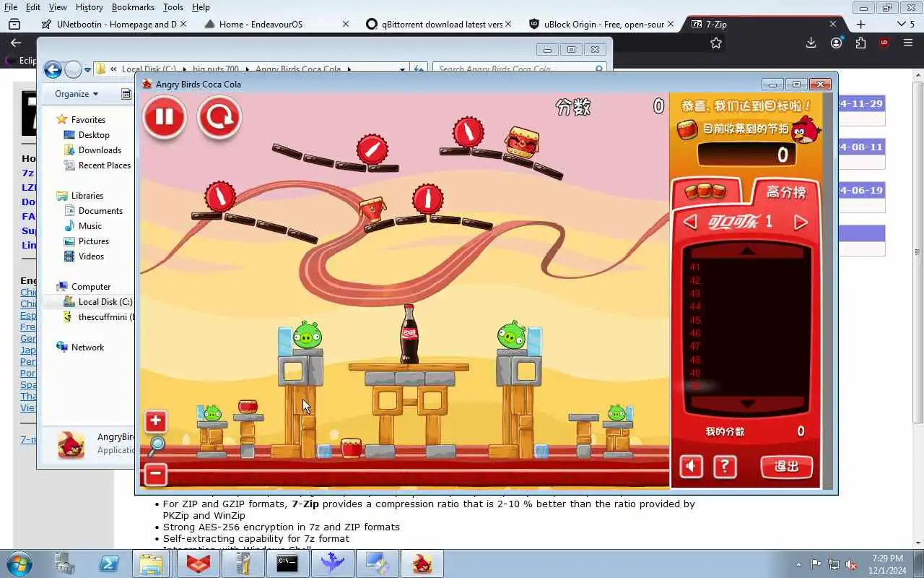The height and width of the screenshot is (578, 924).
Task: Open the browser Help menu
Action: [x=201, y=7]
